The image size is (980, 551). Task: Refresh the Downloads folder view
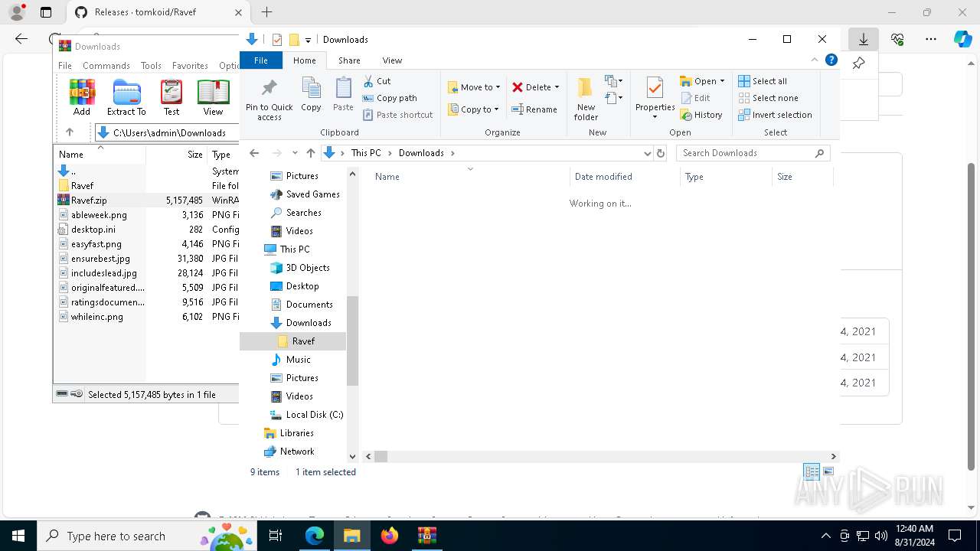point(661,153)
